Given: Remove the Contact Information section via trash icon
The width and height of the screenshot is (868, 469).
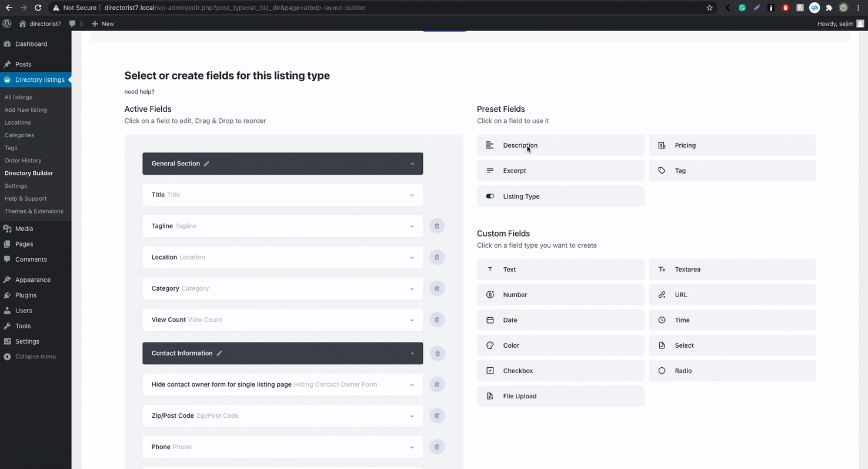Looking at the screenshot, I should 437,354.
